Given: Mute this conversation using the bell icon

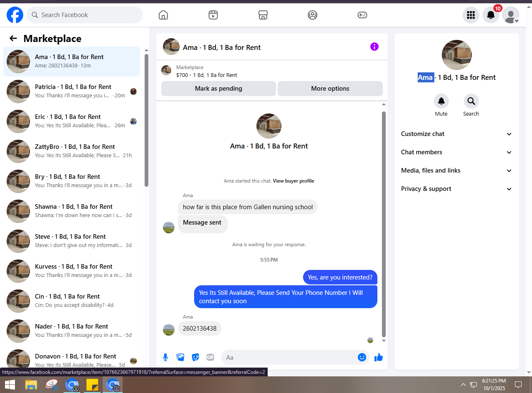Looking at the screenshot, I should [441, 101].
